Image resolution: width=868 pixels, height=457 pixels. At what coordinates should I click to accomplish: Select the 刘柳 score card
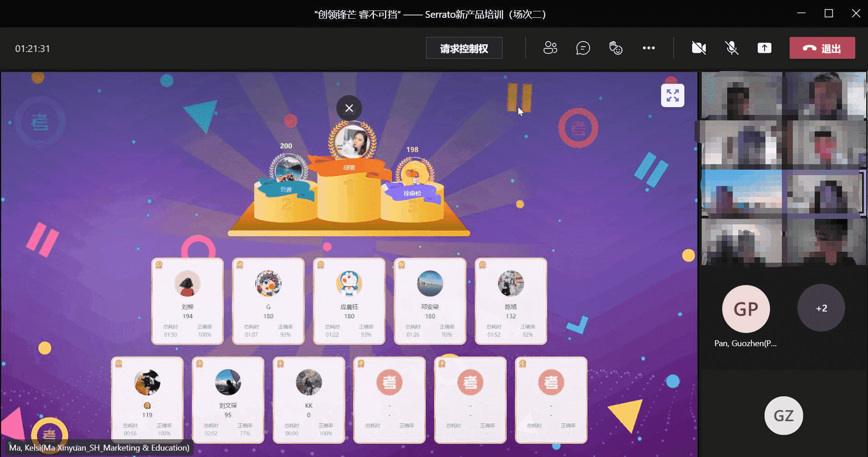click(x=187, y=301)
